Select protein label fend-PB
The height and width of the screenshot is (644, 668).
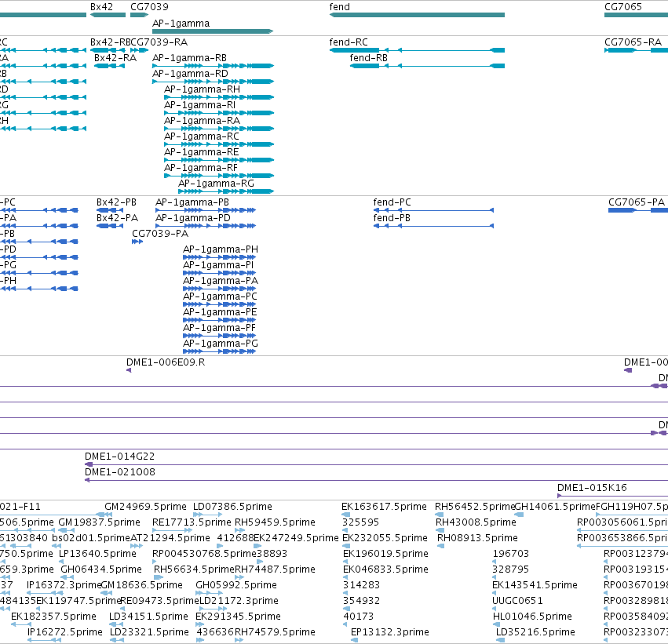[x=392, y=218]
